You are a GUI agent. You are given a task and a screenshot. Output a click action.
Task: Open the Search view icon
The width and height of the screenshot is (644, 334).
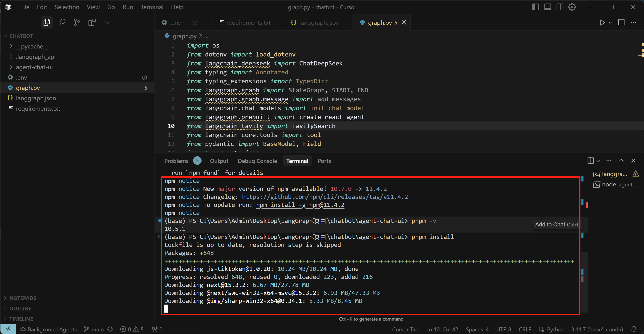coord(62,23)
